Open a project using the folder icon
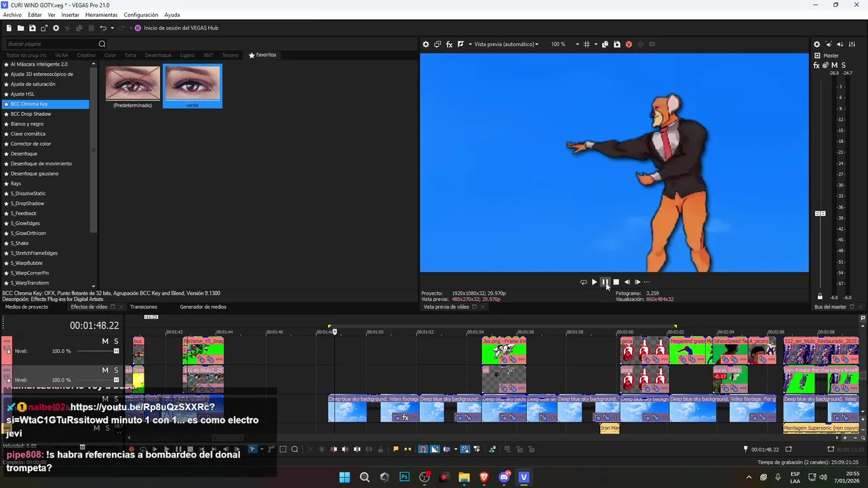 pos(21,28)
